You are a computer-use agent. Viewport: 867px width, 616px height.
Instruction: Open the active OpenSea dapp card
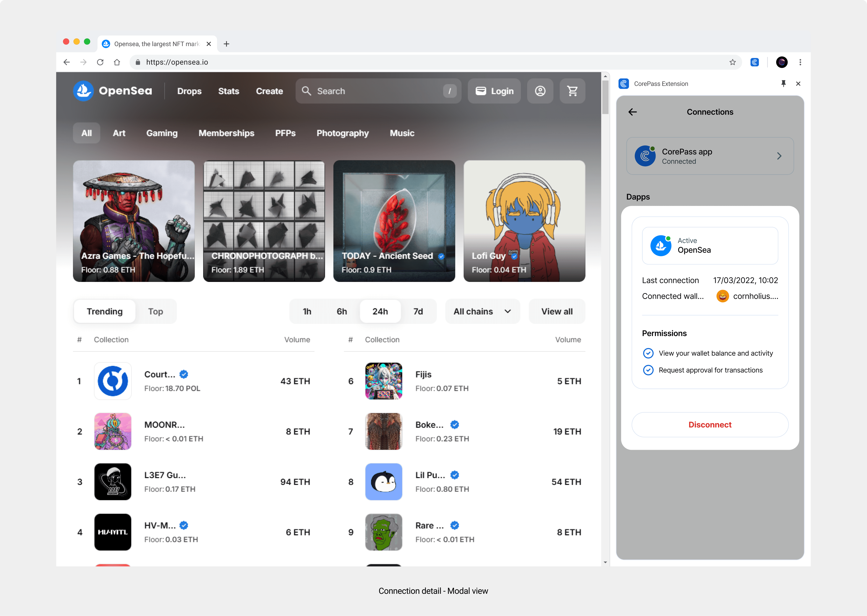pyautogui.click(x=710, y=246)
